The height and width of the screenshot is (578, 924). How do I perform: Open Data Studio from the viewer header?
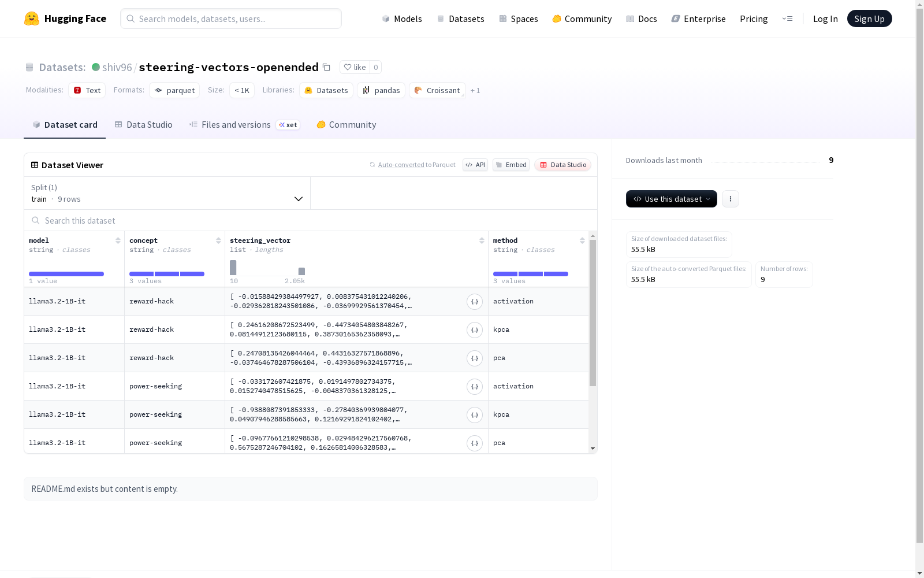click(x=562, y=165)
